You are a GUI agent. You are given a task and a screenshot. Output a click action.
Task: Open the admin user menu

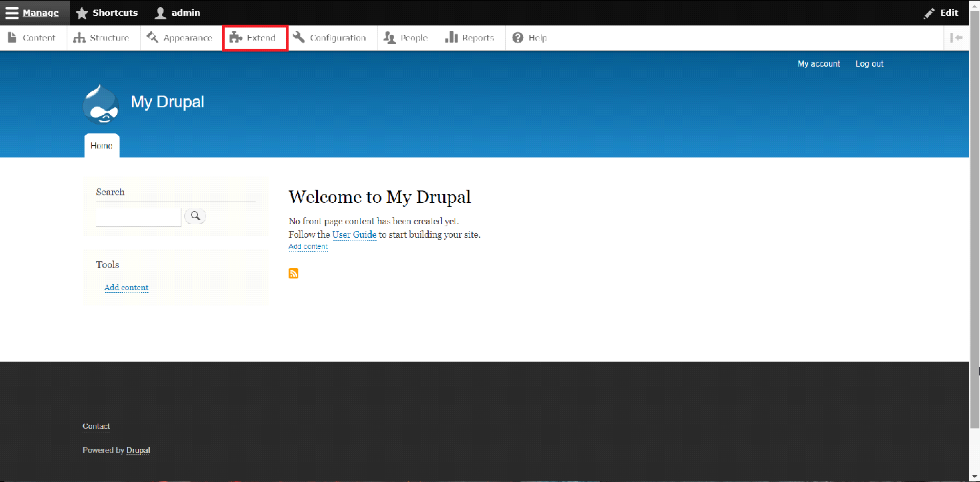click(177, 12)
